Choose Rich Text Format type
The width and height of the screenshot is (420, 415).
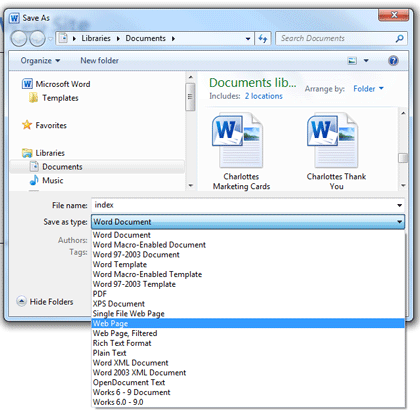click(248, 343)
